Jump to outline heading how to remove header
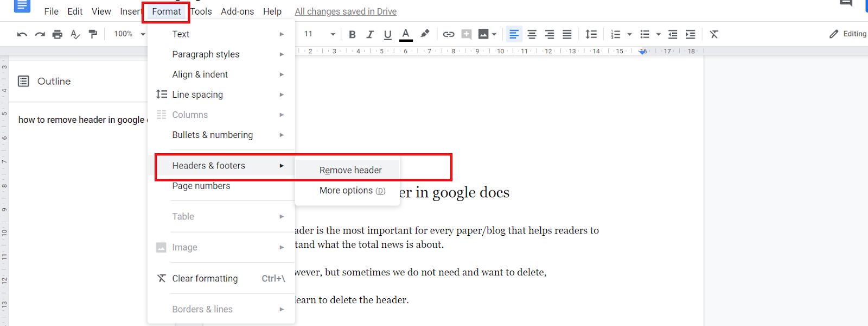The image size is (868, 326). [x=82, y=120]
